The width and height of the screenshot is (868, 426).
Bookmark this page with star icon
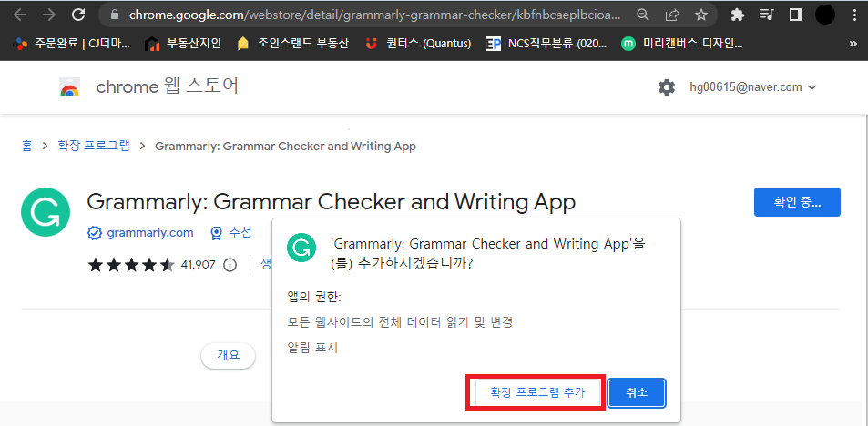[x=700, y=15]
